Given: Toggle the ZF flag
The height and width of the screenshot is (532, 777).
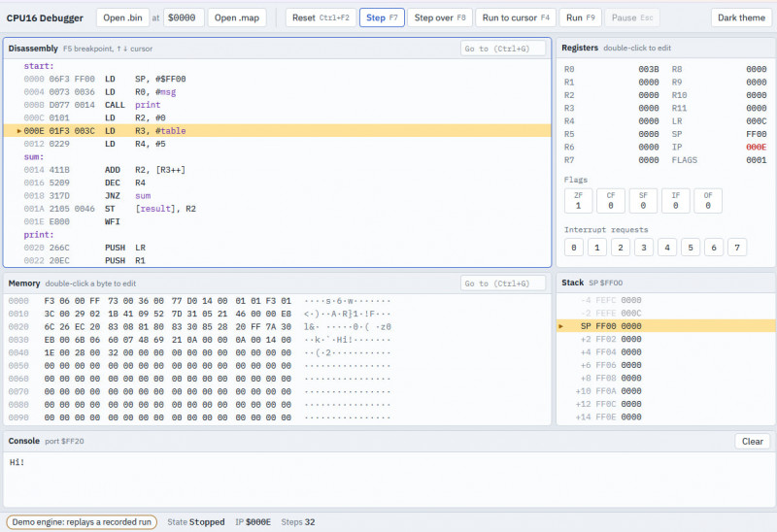Looking at the screenshot, I should tap(578, 201).
